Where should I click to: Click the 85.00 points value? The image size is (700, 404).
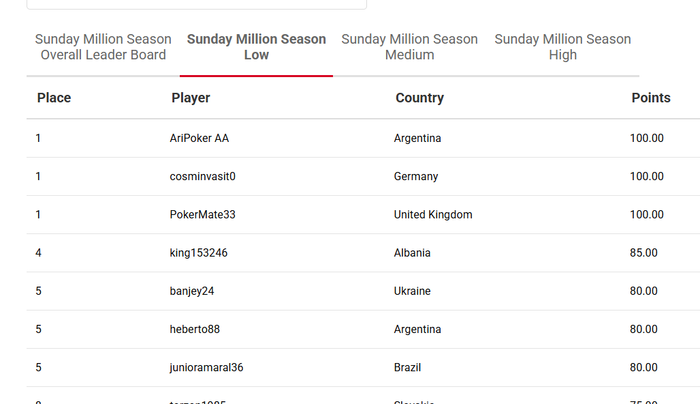pos(644,253)
